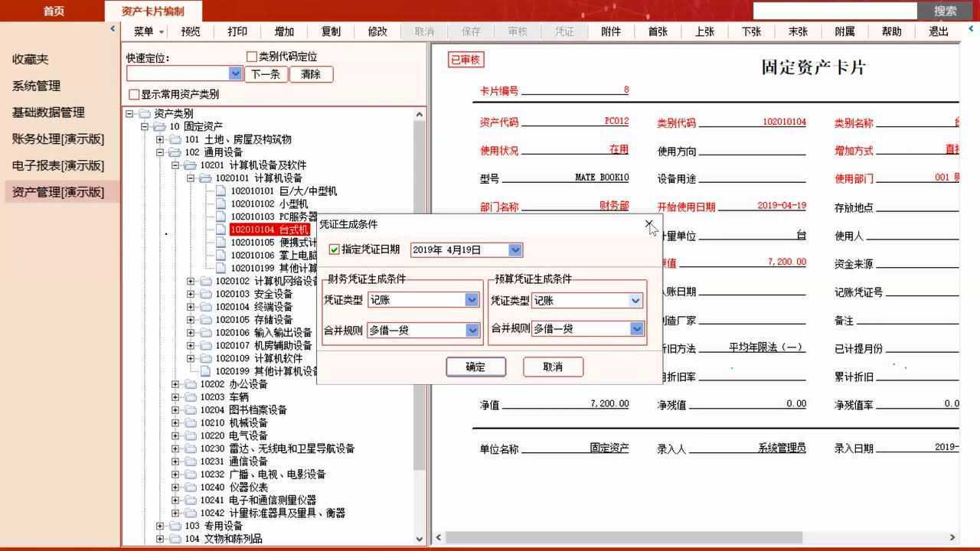Image resolution: width=980 pixels, height=551 pixels.
Task: Enable the 类别代码定位 checkbox
Action: (x=251, y=57)
